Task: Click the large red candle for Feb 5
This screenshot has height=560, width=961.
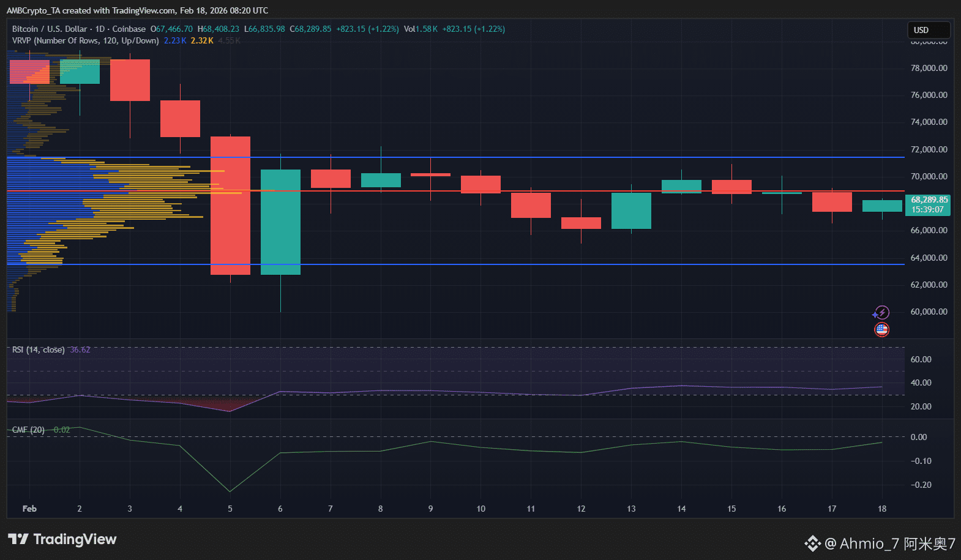Action: [x=230, y=205]
